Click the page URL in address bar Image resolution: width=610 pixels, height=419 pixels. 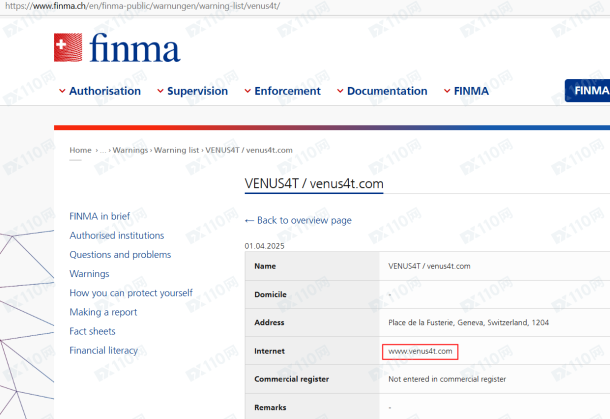[142, 6]
